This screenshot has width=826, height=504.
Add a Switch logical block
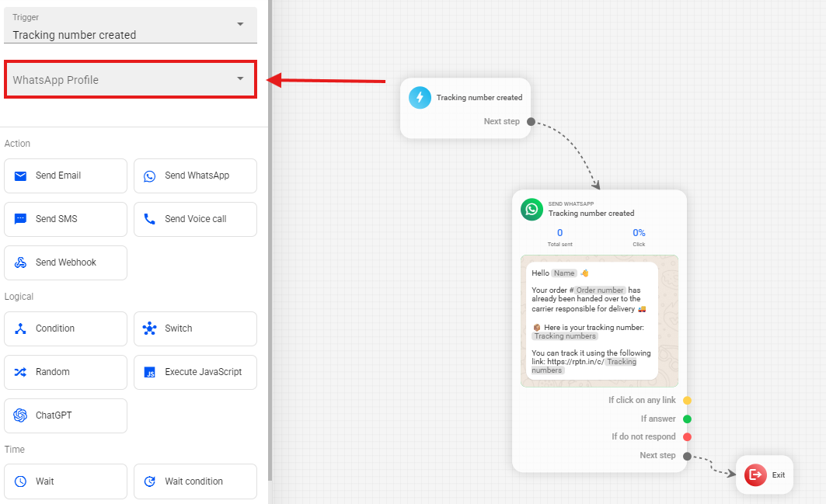pyautogui.click(x=195, y=328)
